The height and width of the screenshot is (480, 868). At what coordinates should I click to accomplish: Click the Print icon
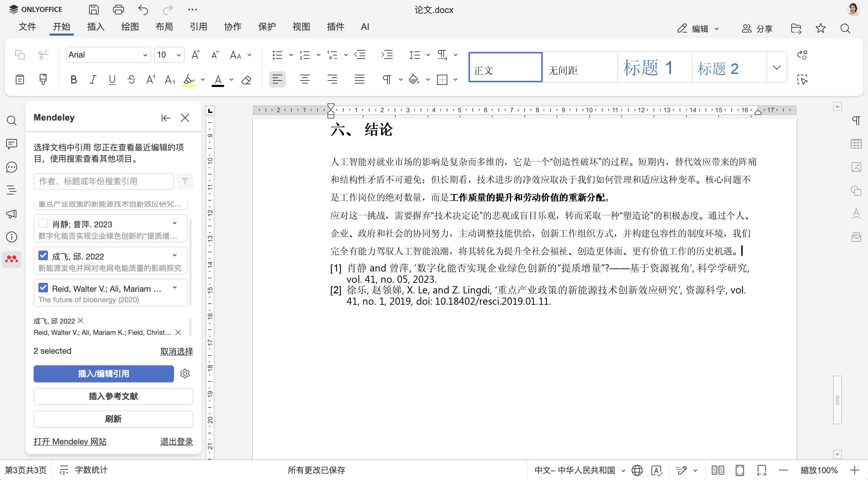tap(119, 10)
